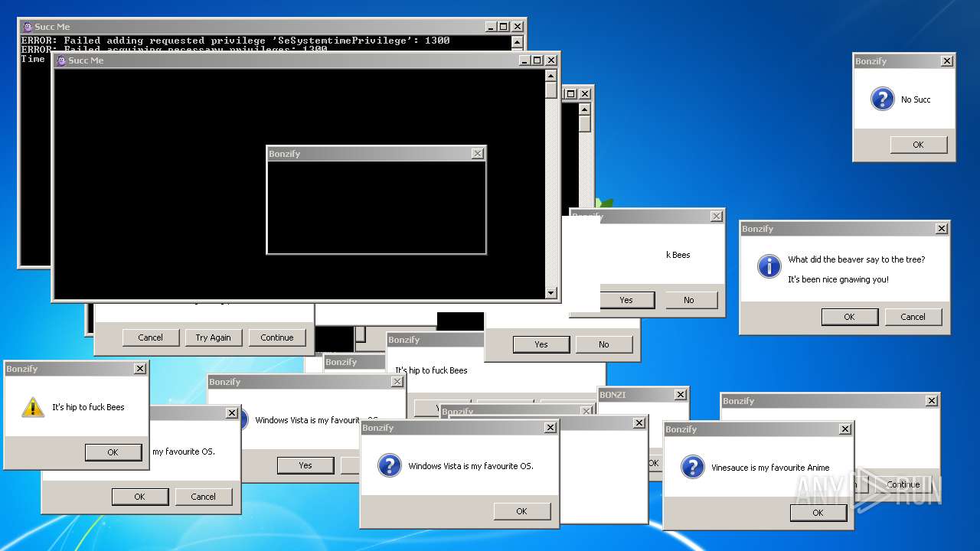Click the title icon of the rear Succ Me console
Viewport: 980px width, 551px height.
(28, 27)
